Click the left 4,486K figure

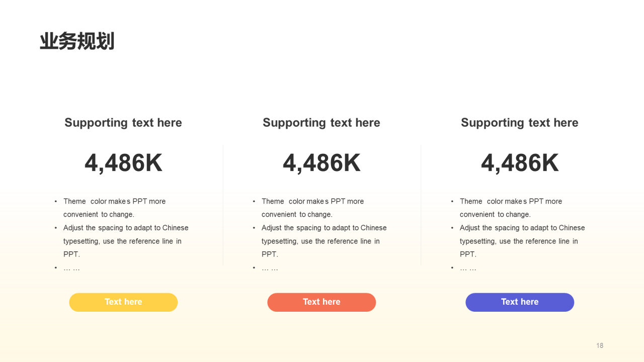123,163
